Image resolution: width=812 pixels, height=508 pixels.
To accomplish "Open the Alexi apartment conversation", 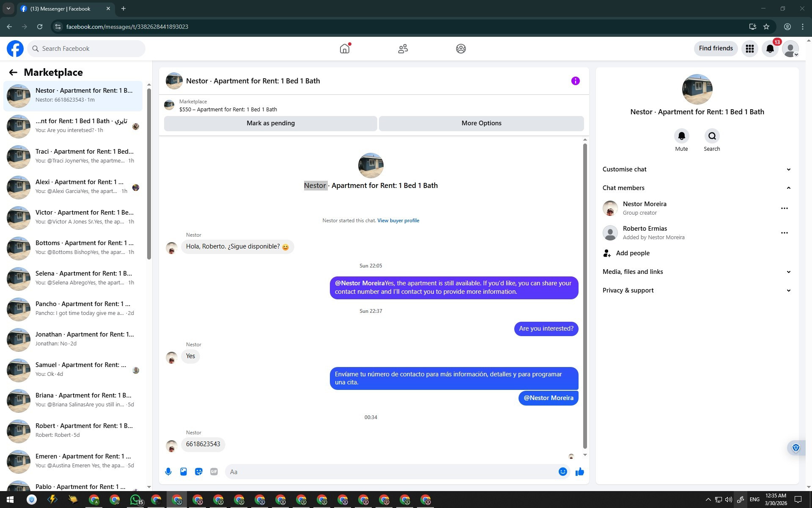I will pos(73,187).
